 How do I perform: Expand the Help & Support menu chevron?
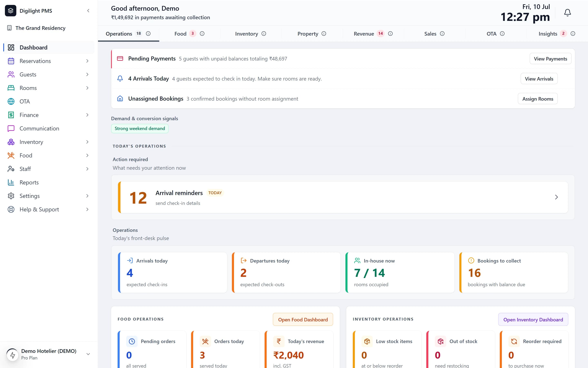[x=87, y=209]
